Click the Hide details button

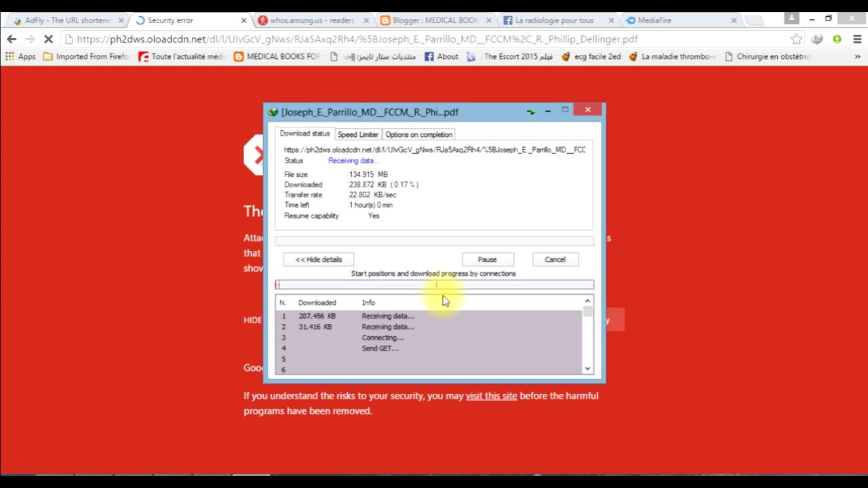point(319,260)
